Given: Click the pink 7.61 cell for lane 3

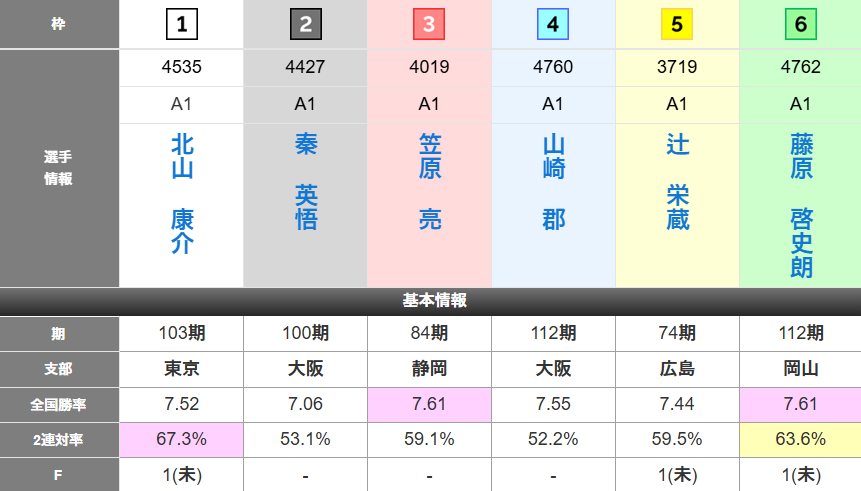Looking at the screenshot, I should [429, 404].
